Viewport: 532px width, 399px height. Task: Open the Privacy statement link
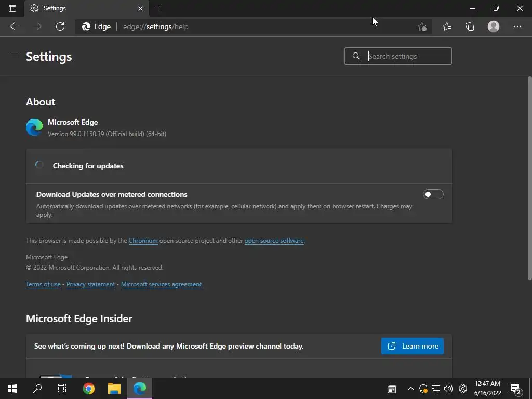coord(90,284)
